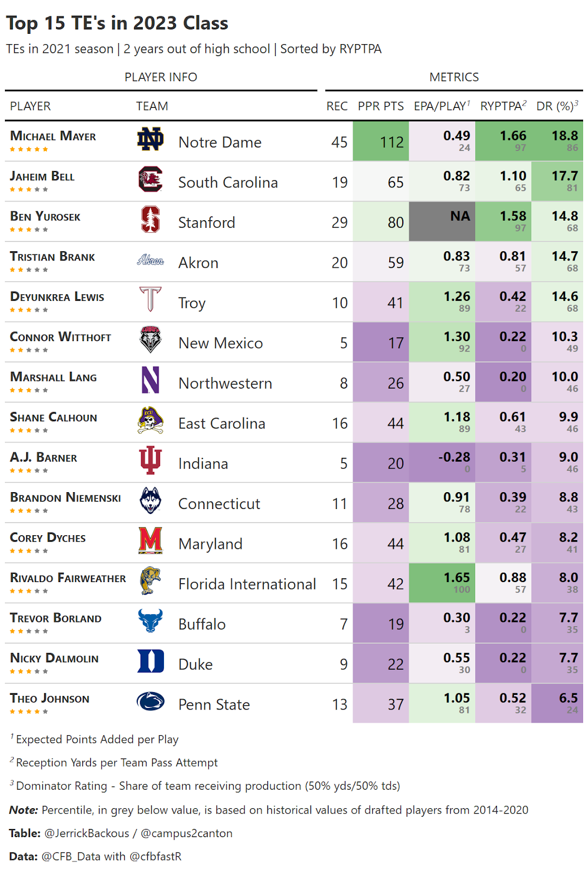Image resolution: width=588 pixels, height=872 pixels.
Task: Select the New Mexico Lobos logo
Action: pyautogui.click(x=150, y=340)
